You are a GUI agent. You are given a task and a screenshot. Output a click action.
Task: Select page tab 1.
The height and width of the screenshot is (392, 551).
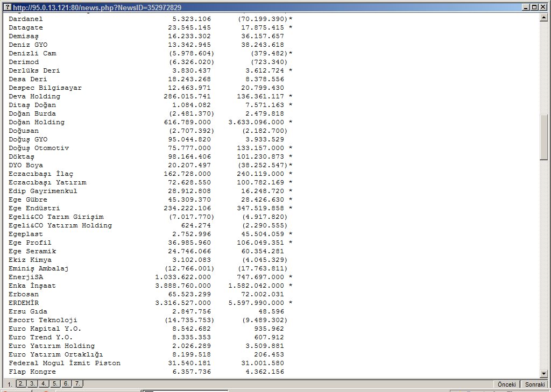point(10,384)
